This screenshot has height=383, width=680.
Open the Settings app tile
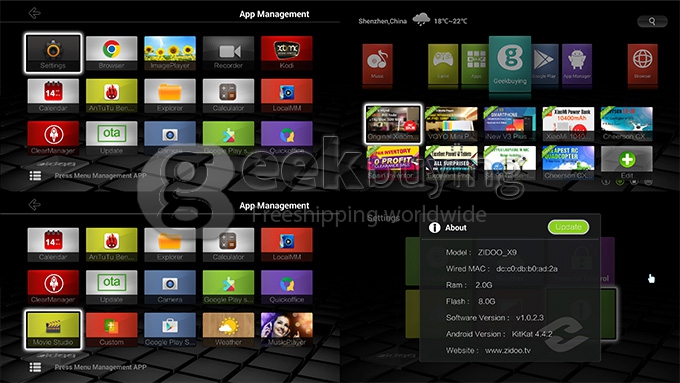coord(53,53)
